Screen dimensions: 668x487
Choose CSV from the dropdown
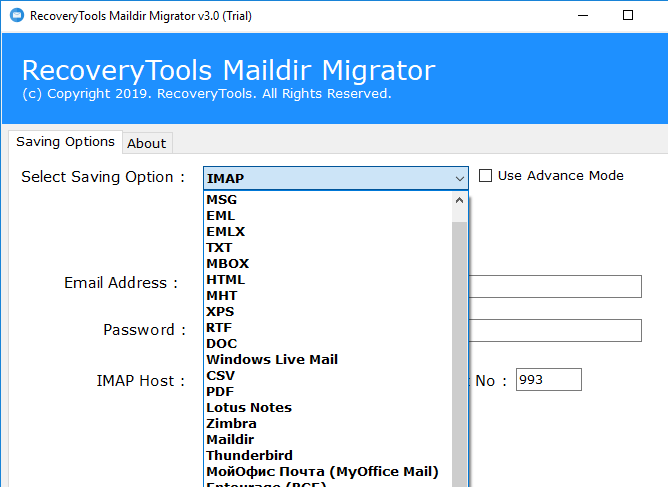tap(328, 375)
